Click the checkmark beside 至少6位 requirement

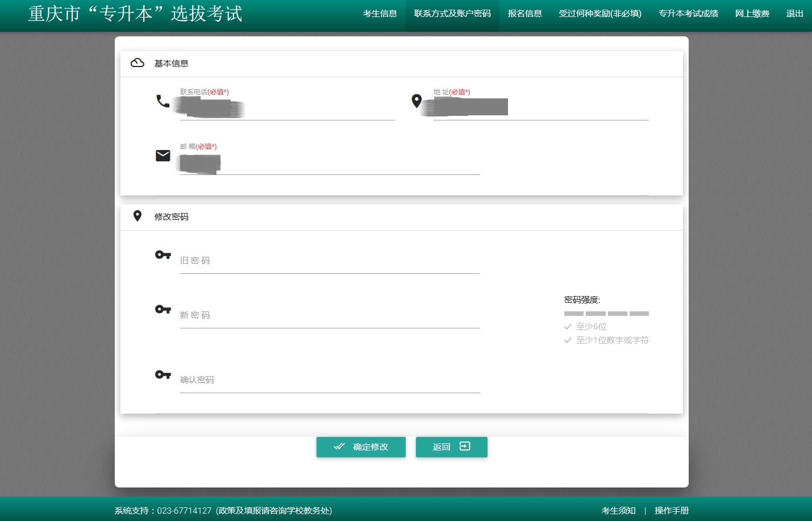coord(568,327)
